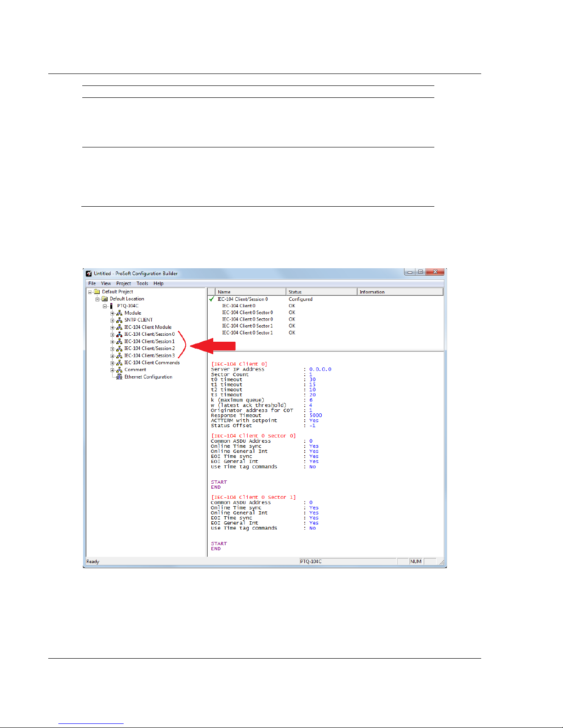Expand IEC-104 Client/Session 0 node
Image resolution: width=563 pixels, height=728 pixels.
pos(112,334)
